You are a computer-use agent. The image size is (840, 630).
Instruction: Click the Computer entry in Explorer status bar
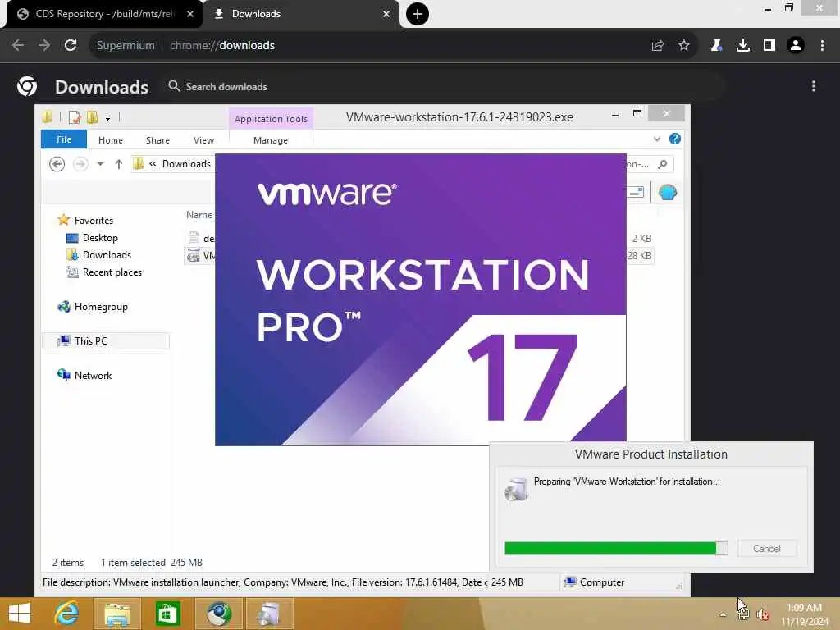(x=595, y=582)
